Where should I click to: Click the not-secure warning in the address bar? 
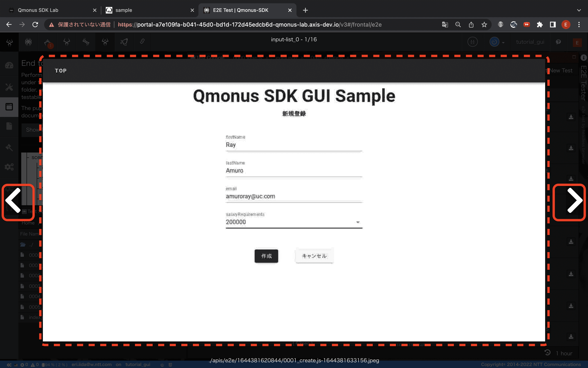click(79, 25)
